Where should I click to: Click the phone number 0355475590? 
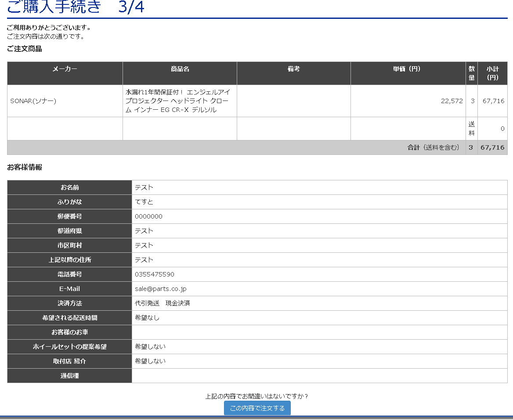coord(155,274)
